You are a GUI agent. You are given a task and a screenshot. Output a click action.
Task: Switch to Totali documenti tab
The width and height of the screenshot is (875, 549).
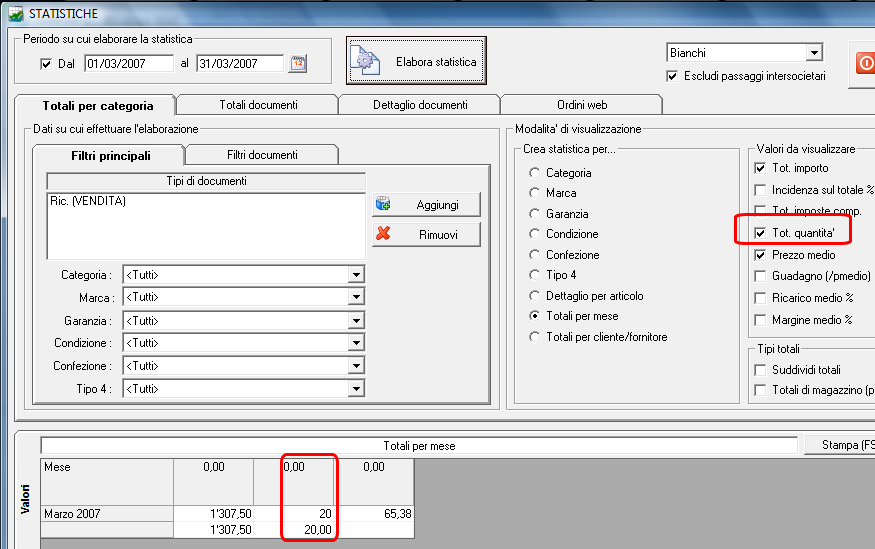tap(258, 105)
